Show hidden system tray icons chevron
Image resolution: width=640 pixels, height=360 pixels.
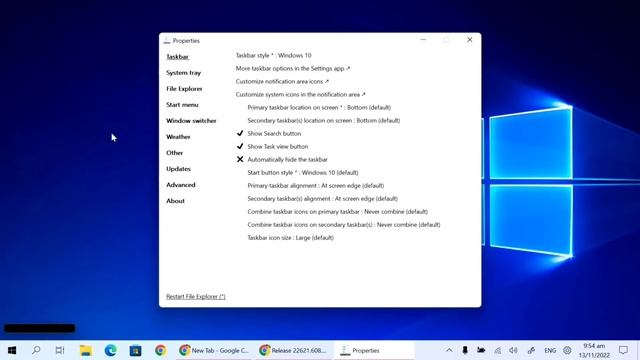click(449, 350)
